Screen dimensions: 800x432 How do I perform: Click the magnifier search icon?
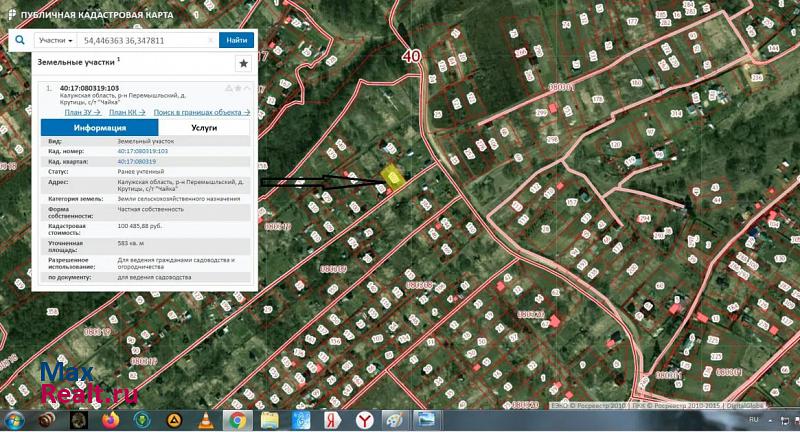(20, 40)
